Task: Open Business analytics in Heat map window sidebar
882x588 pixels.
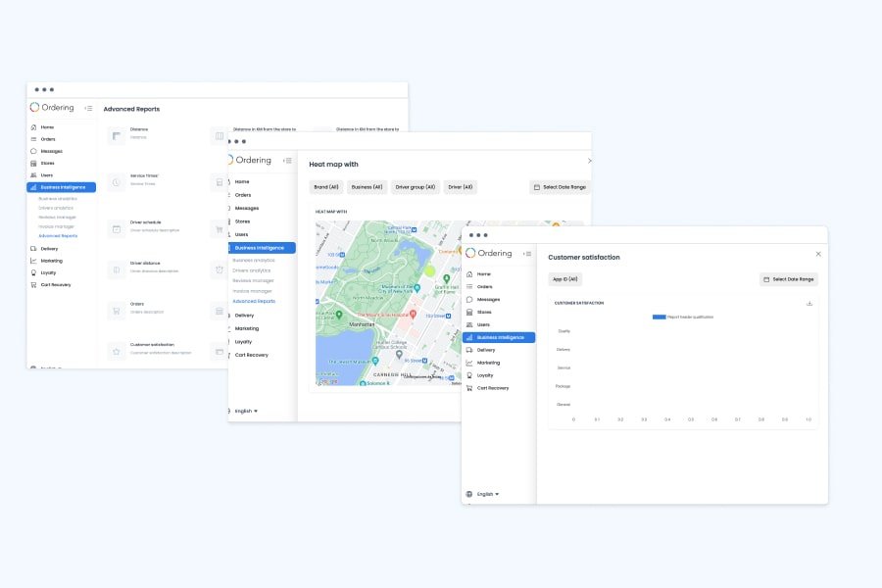Action: coord(254,261)
